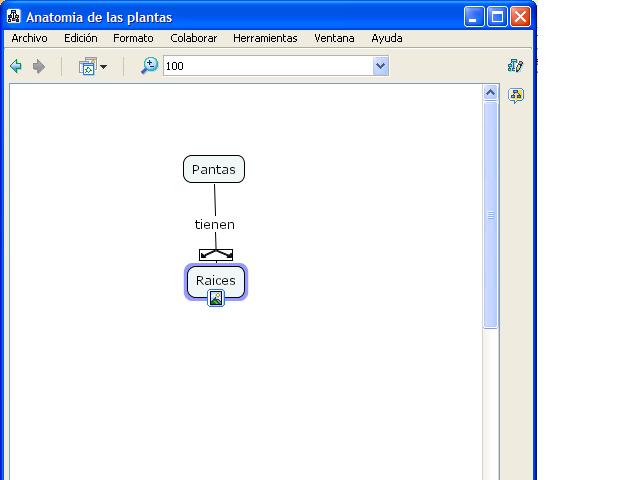Click the tienen linking phrase
Screen dimensions: 640x480
214,225
